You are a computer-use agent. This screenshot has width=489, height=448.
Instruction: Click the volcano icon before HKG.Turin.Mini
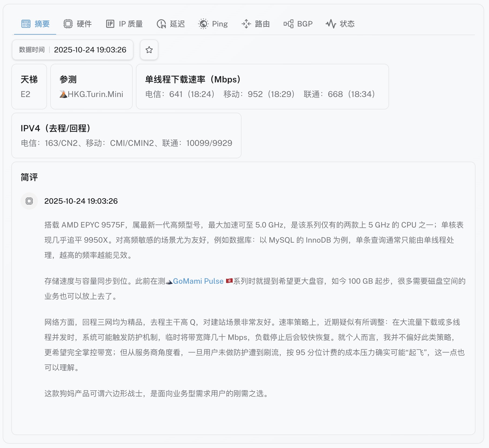point(63,94)
